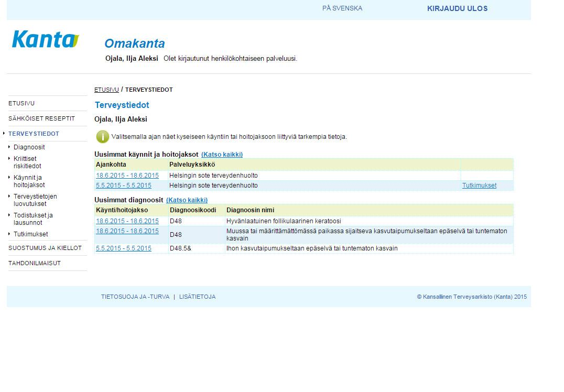Open the 5.5.2015 visit in visits table
This screenshot has height=392, width=564.
(x=124, y=186)
